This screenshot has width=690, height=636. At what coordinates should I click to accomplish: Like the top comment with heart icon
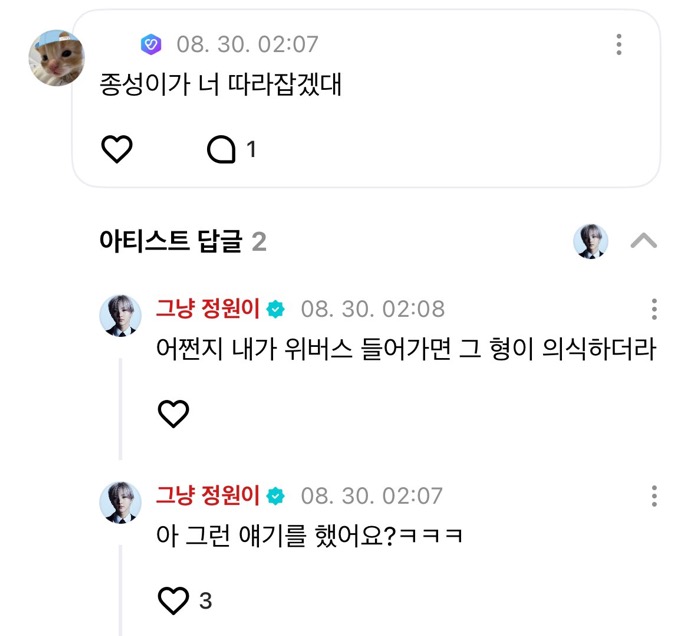pos(118,150)
